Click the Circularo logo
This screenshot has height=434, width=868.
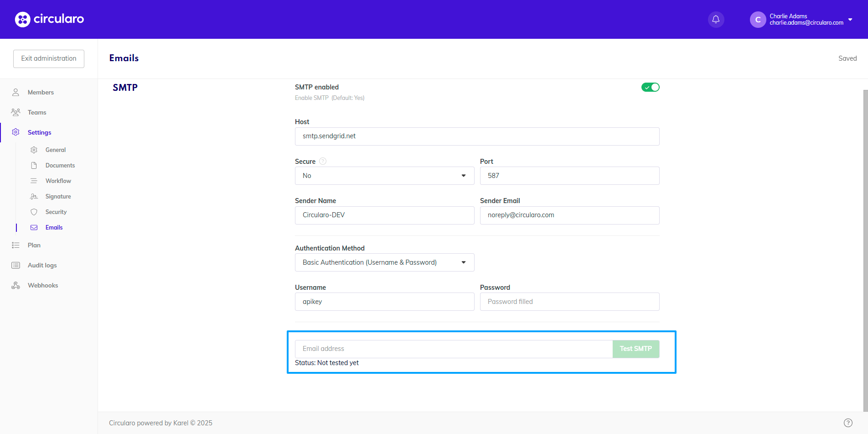tap(49, 19)
